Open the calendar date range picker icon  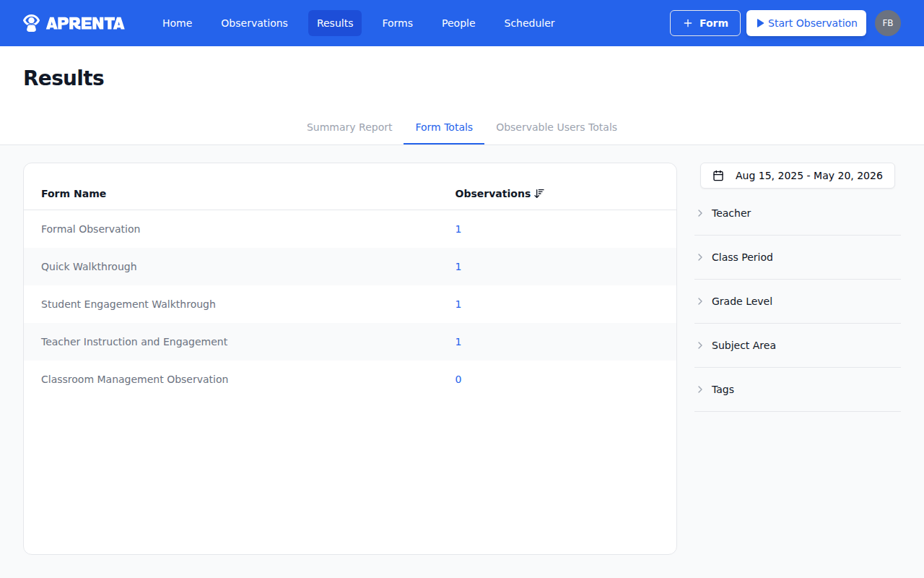719,175
